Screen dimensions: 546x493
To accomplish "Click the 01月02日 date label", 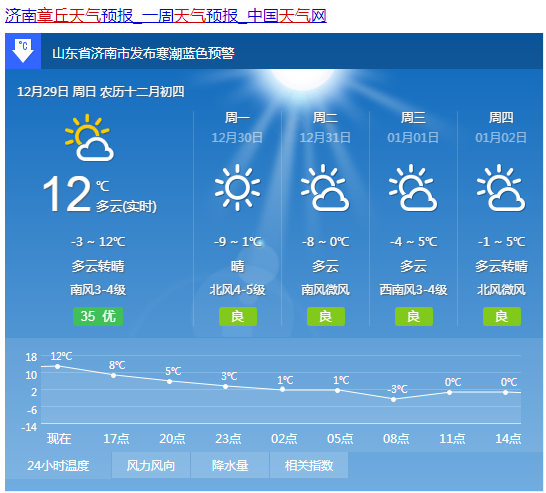I will [x=501, y=138].
